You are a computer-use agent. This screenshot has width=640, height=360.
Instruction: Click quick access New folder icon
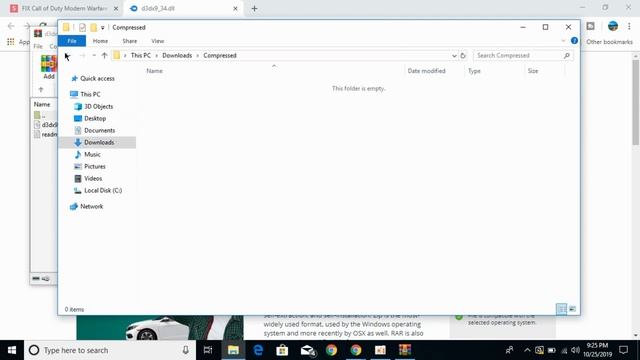93,27
